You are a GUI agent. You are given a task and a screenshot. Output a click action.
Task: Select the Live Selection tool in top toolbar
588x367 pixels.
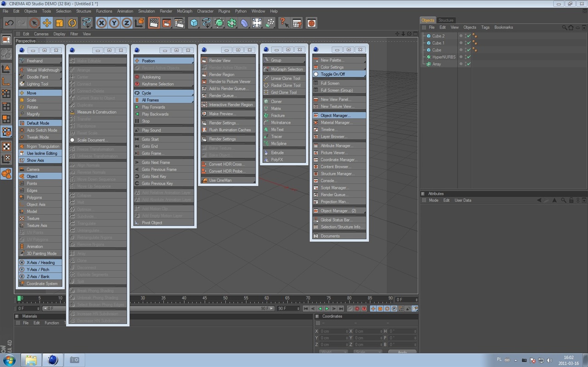pyautogui.click(x=34, y=23)
